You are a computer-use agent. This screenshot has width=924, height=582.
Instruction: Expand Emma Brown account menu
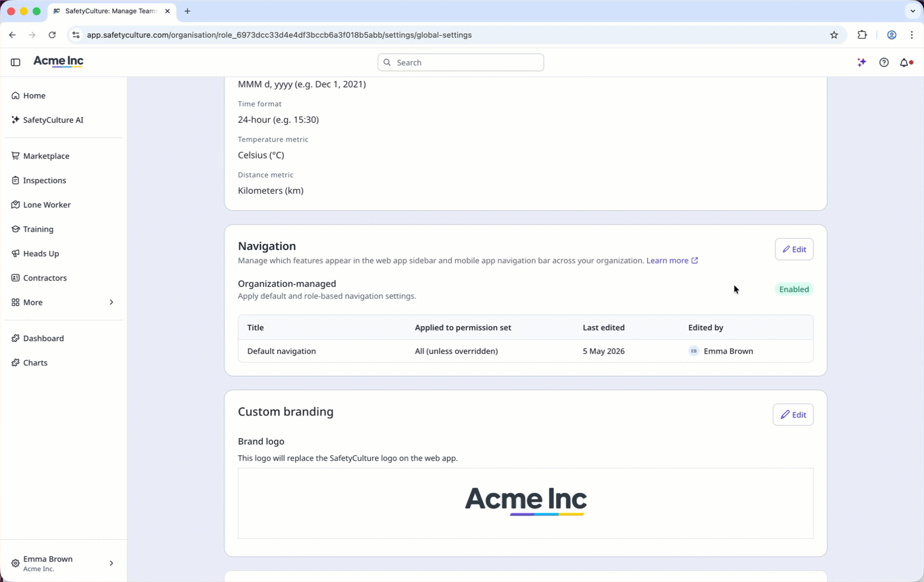pos(63,563)
